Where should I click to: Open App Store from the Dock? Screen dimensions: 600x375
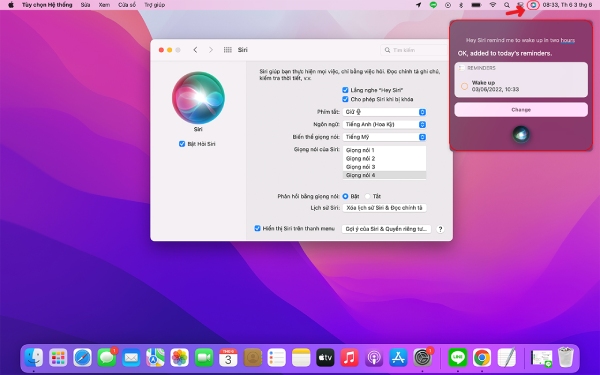(x=398, y=358)
